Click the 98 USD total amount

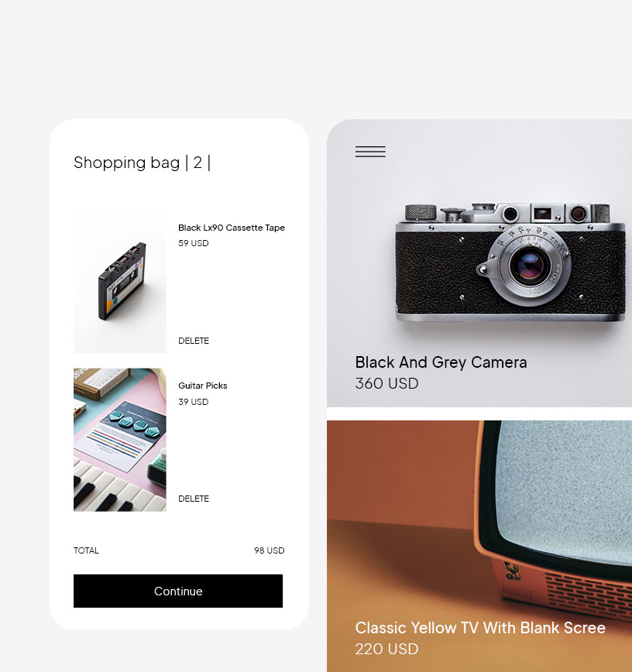[270, 550]
